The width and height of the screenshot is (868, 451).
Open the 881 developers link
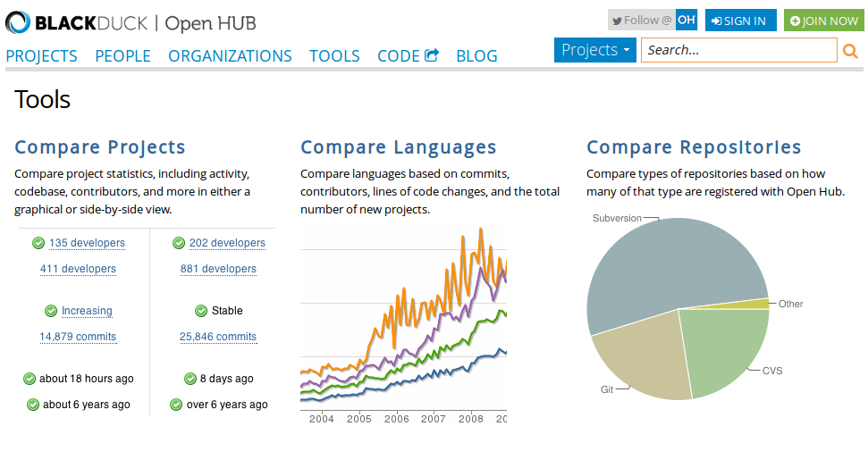click(x=218, y=269)
